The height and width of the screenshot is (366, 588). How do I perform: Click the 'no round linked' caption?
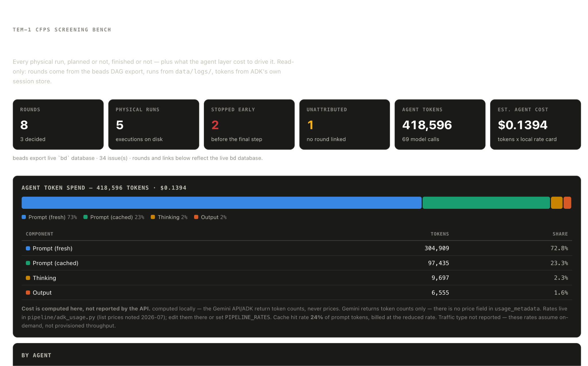pyautogui.click(x=326, y=139)
